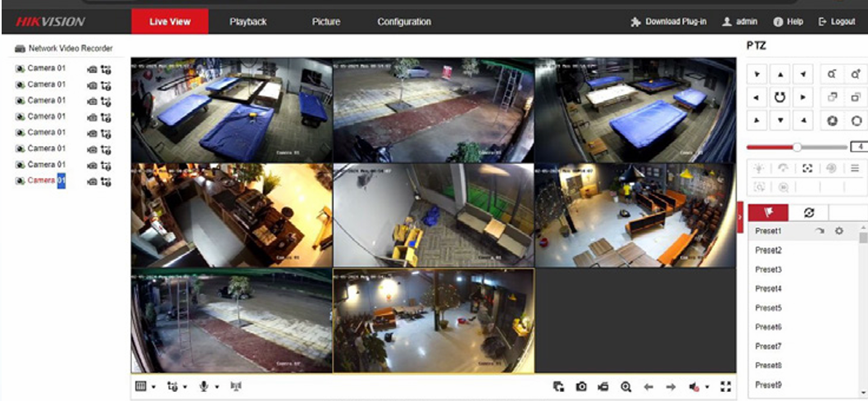Click the PTZ speed slider handle
The image size is (868, 401).
pyautogui.click(x=797, y=147)
